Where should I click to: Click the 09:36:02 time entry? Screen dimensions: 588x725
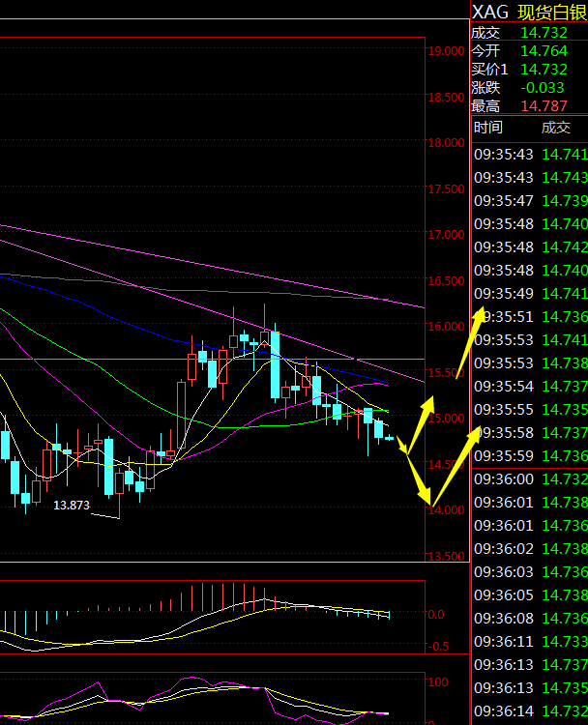point(503,549)
